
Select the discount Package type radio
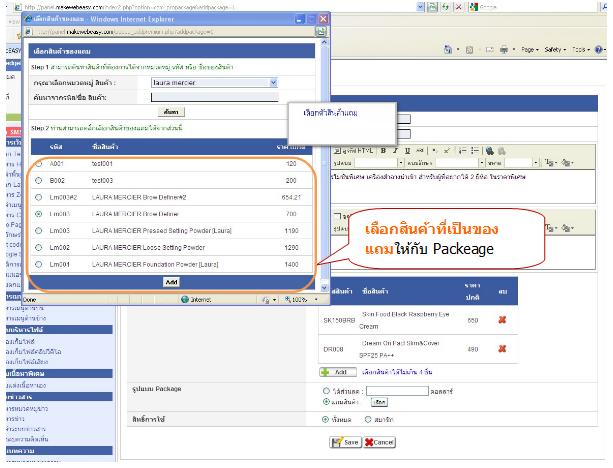pos(326,391)
